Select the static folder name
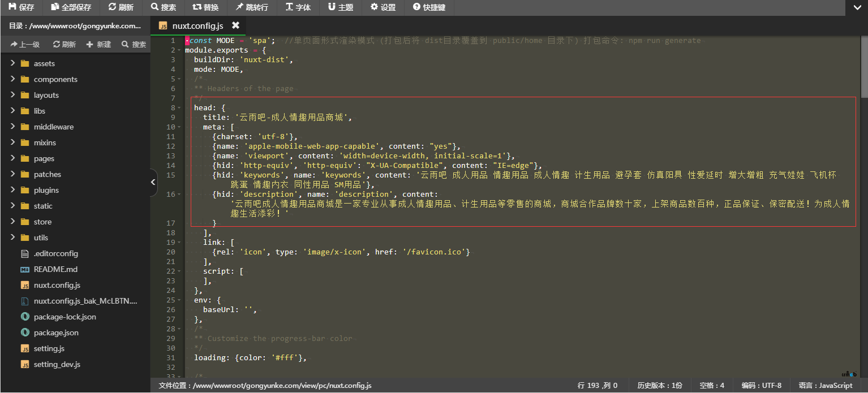Image resolution: width=868 pixels, height=393 pixels. coord(43,206)
